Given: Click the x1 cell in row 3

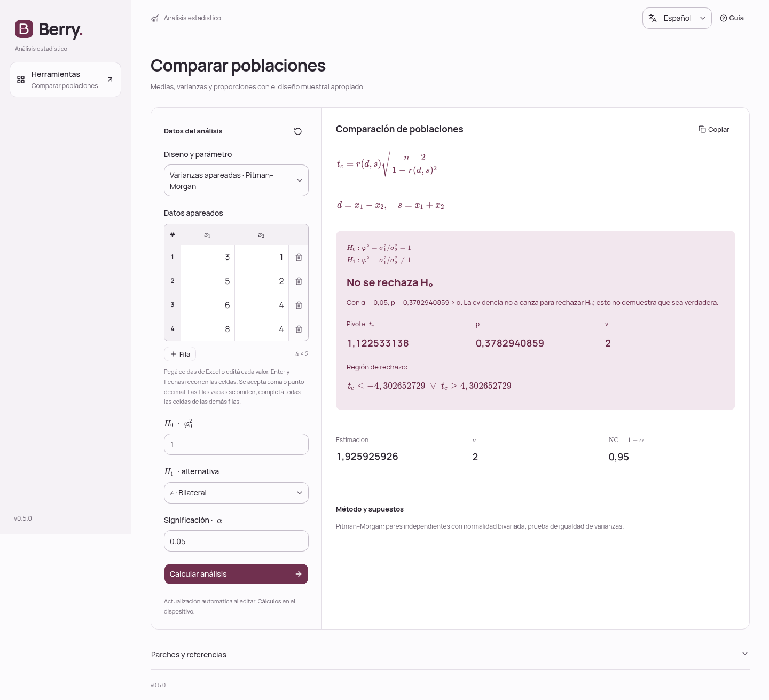Looking at the screenshot, I should [208, 305].
